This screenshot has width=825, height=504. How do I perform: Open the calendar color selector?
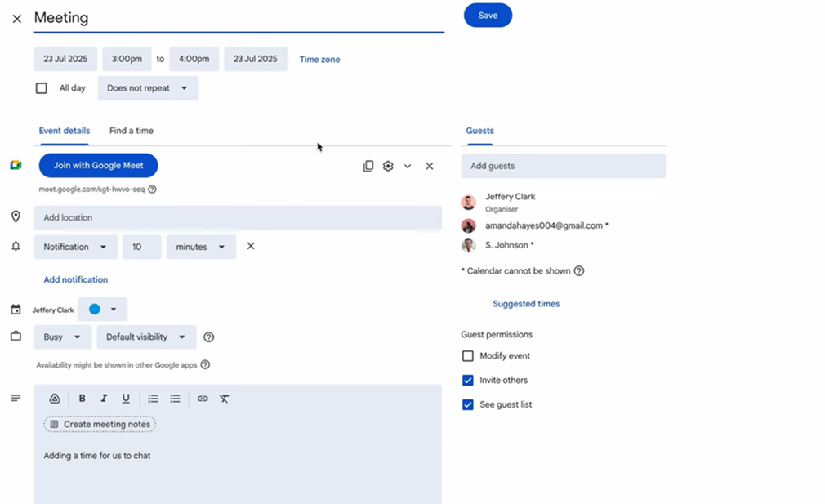pos(103,310)
